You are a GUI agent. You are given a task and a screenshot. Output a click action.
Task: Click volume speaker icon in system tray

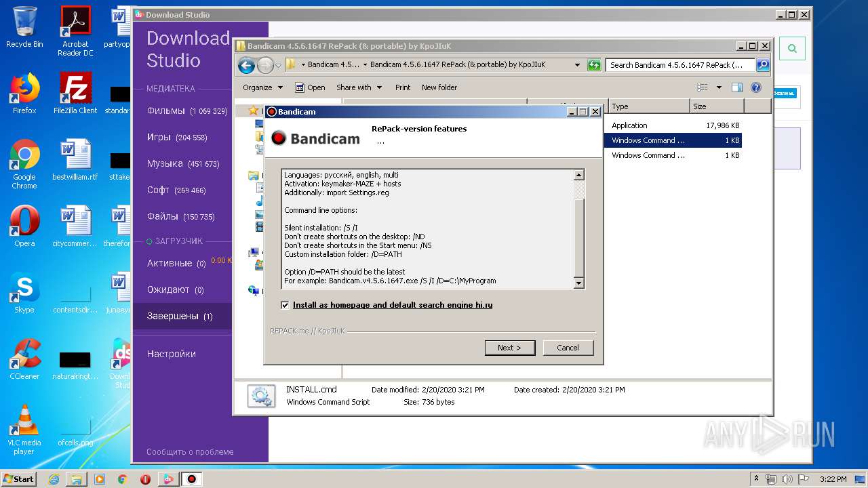tap(787, 479)
